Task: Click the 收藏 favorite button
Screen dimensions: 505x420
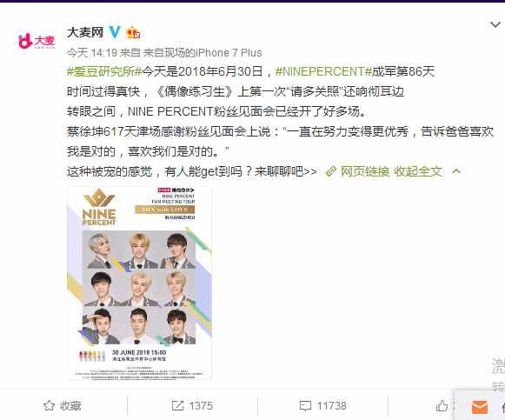Action: tap(63, 405)
